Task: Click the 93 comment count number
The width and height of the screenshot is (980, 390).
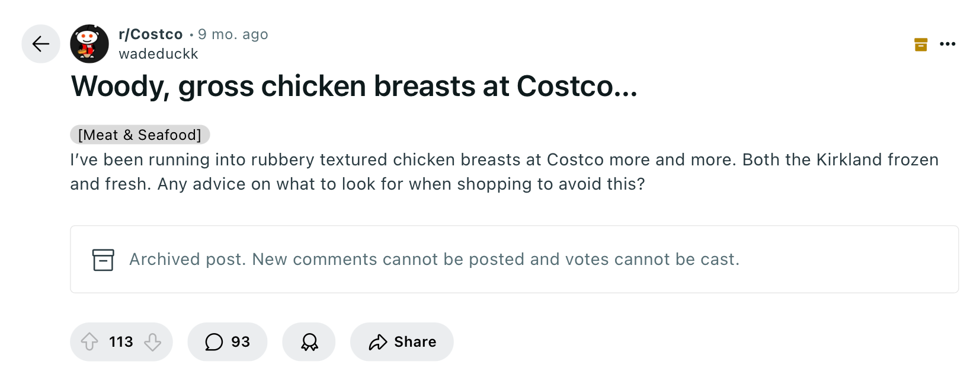Action: (241, 342)
